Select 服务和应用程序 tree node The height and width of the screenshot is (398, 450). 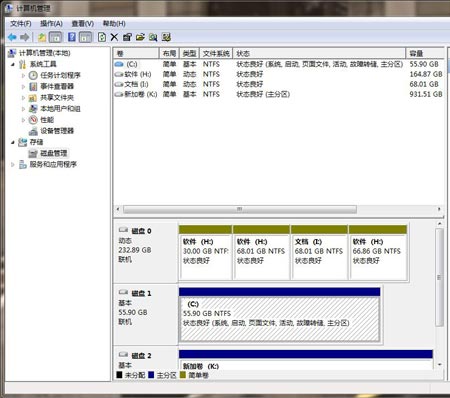(x=53, y=164)
